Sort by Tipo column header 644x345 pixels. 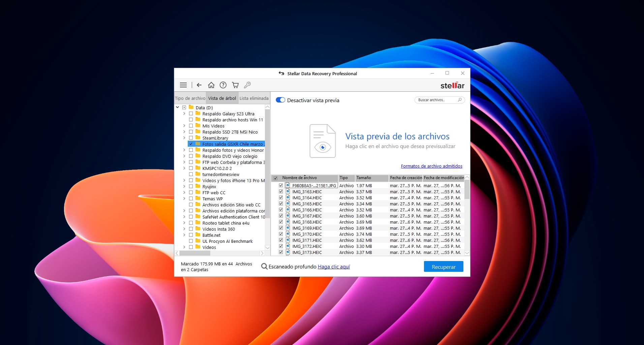click(346, 178)
